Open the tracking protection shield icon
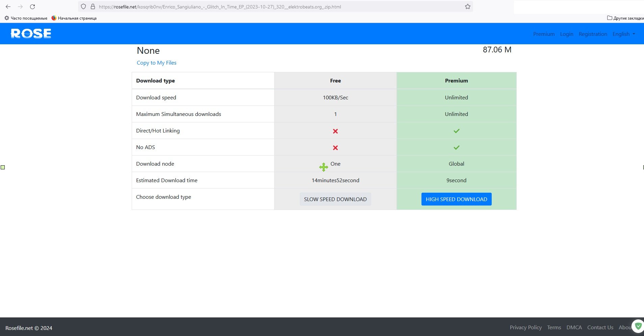This screenshot has height=336, width=644. (83, 6)
